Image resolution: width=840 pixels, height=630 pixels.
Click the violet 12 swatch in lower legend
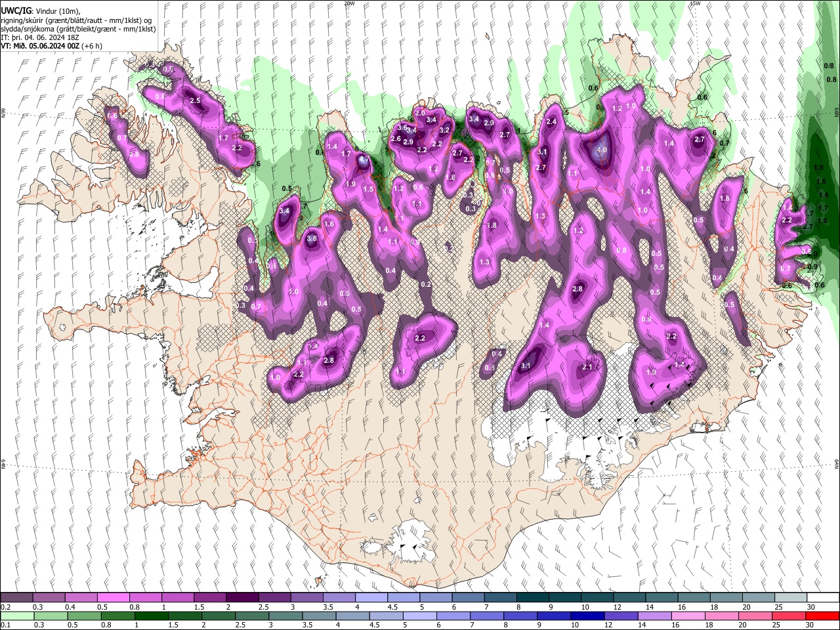pos(621,616)
